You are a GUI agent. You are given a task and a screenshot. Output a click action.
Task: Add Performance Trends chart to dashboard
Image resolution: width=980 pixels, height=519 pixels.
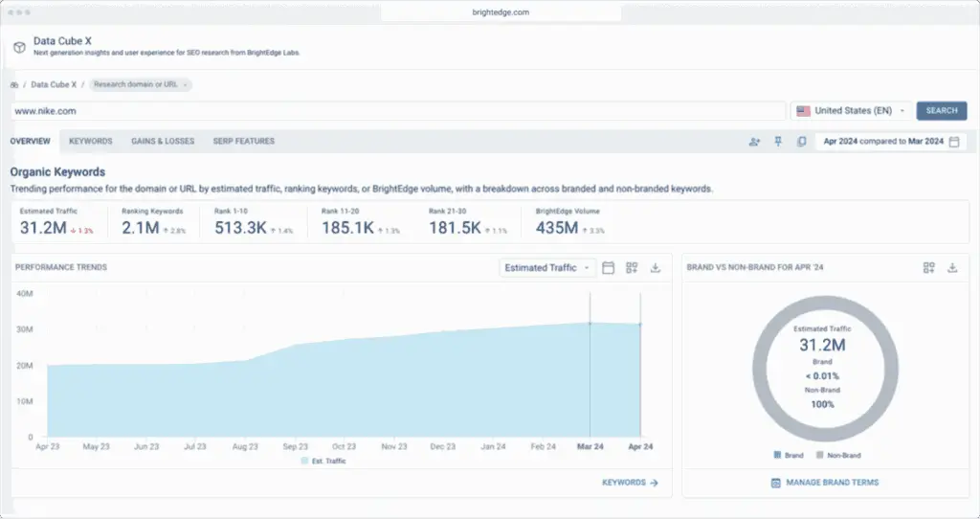pyautogui.click(x=632, y=268)
